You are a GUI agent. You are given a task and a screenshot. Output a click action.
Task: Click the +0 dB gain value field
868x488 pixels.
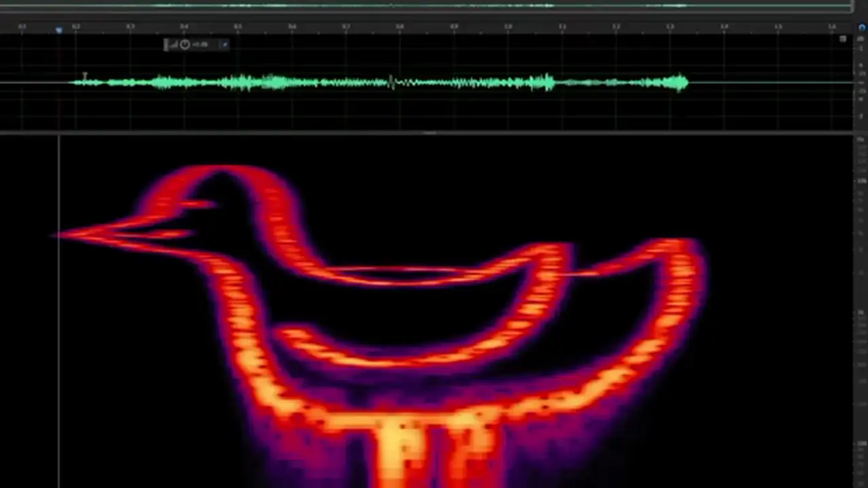coord(201,45)
